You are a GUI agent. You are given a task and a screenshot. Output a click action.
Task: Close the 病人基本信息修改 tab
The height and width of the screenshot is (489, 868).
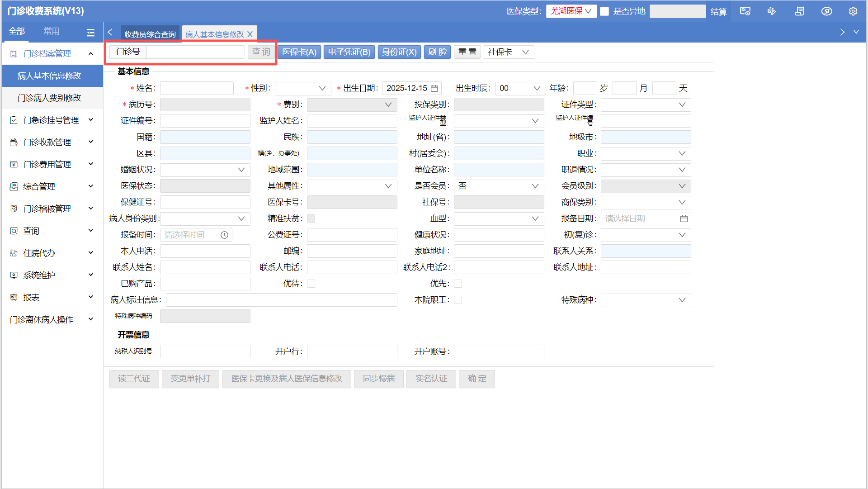click(250, 34)
